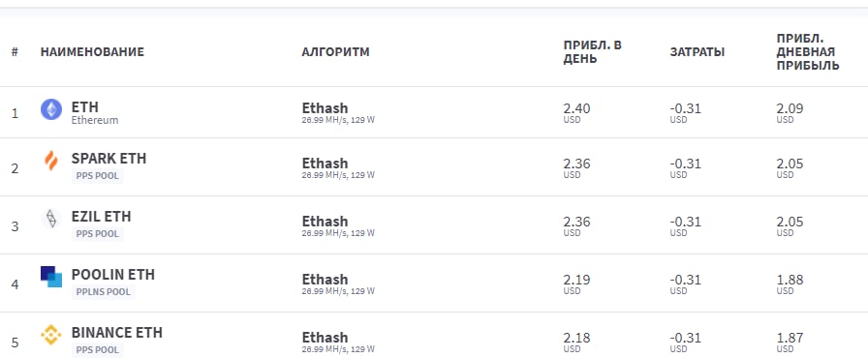Viewport: 868px width, 358px height.
Task: Click the PPS POOL tag under Spark
Action: click(x=98, y=176)
